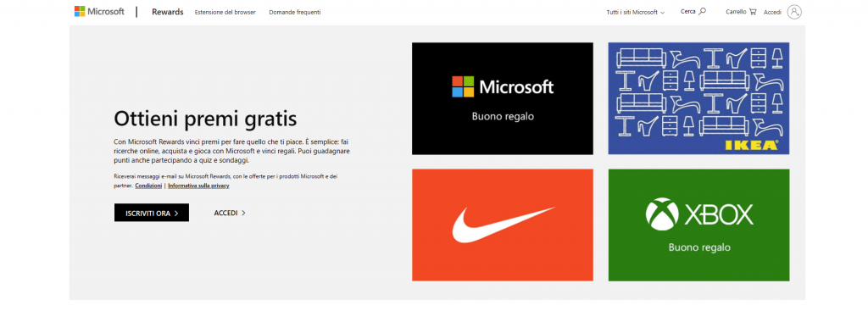This screenshot has height=333, width=868.
Task: Open Informativa sulla privacy link
Action: (198, 186)
